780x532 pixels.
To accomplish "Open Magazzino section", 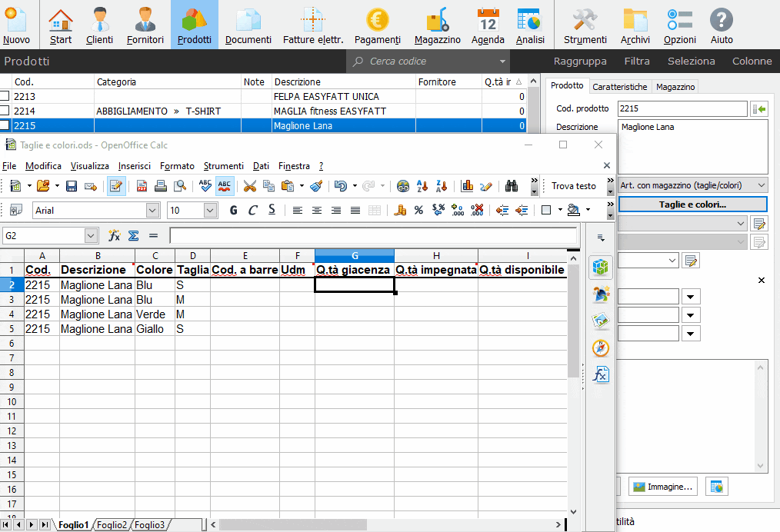I will click(437, 25).
